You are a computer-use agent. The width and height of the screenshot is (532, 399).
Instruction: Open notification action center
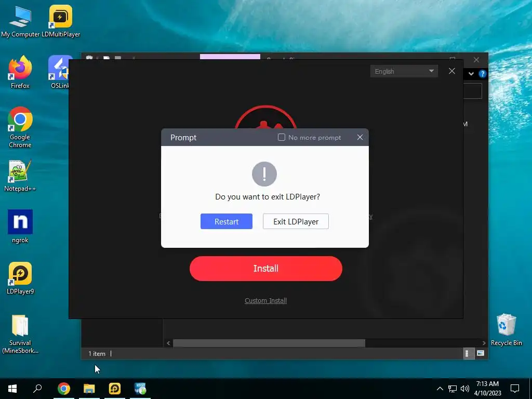tap(515, 389)
